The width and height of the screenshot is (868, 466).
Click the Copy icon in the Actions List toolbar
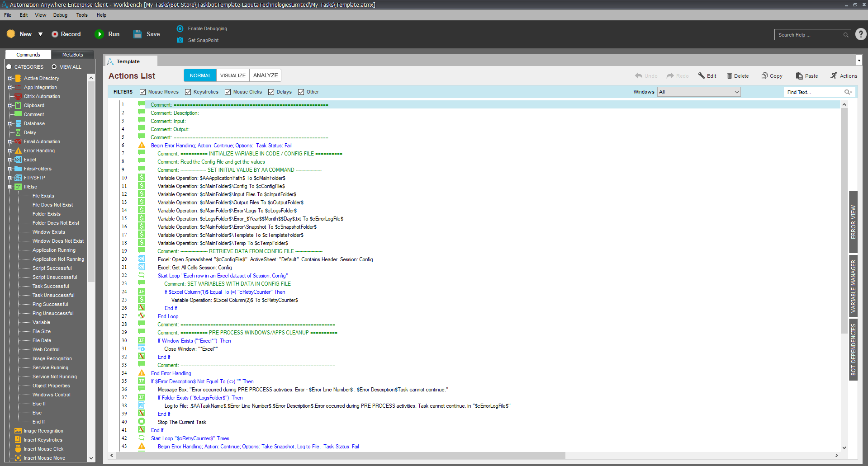(x=764, y=76)
